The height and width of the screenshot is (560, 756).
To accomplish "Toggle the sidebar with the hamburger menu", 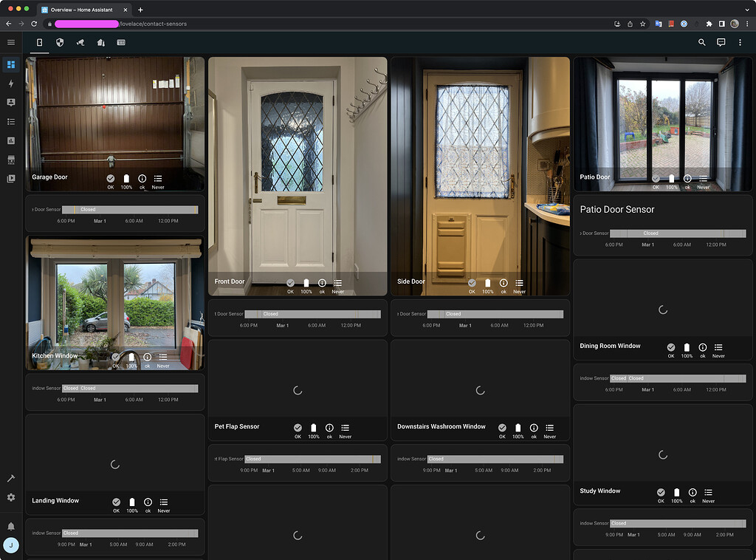I will pos(11,42).
